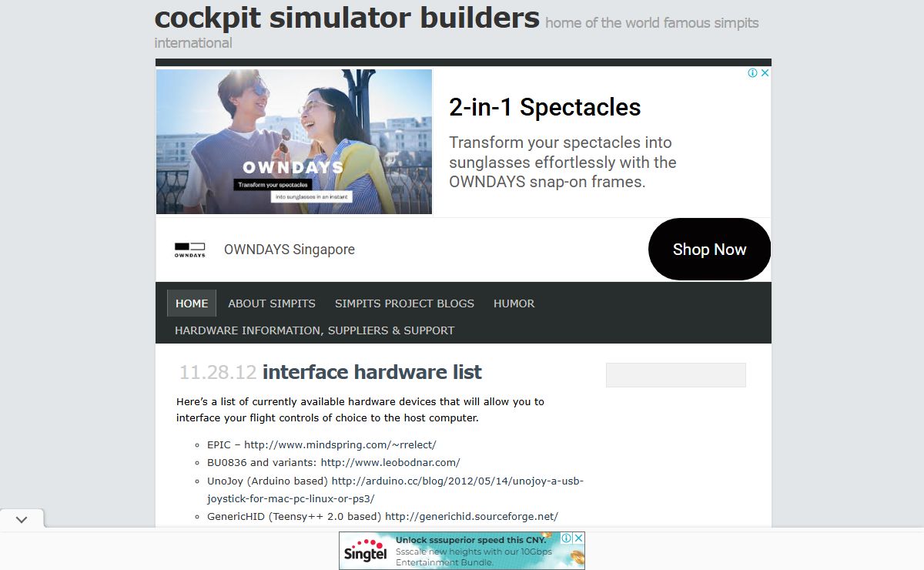The image size is (924, 570).
Task: Open Hardware Information, Suppliers & Support menu
Action: pyautogui.click(x=314, y=330)
